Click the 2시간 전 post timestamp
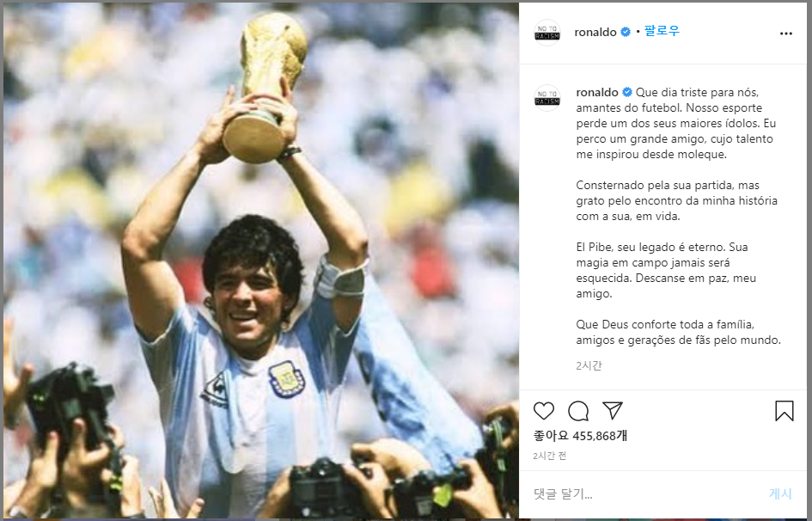Image resolution: width=812 pixels, height=521 pixels. (x=549, y=456)
